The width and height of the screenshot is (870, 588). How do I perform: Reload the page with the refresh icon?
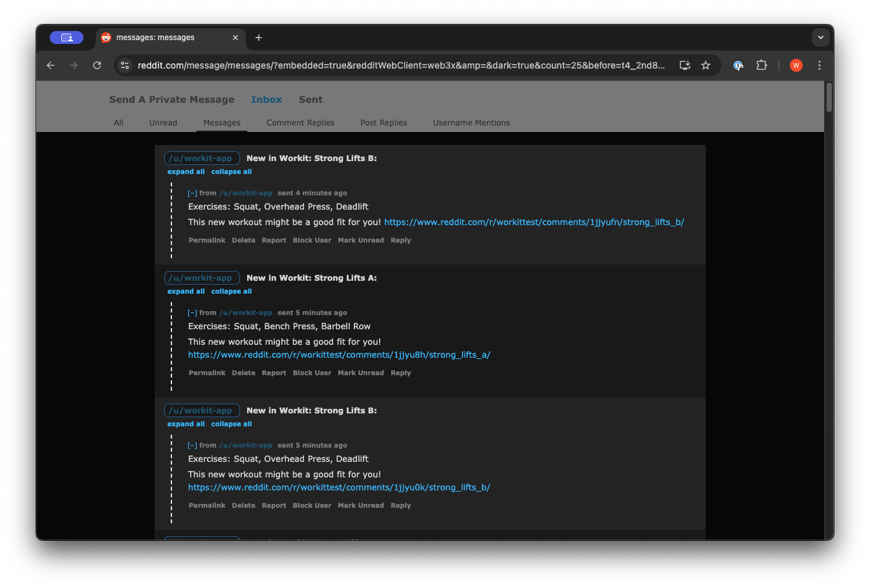97,65
